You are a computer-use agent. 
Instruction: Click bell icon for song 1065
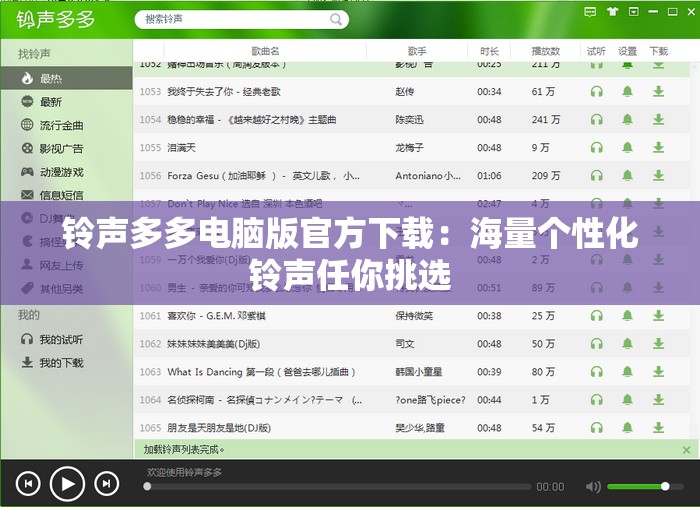627,428
